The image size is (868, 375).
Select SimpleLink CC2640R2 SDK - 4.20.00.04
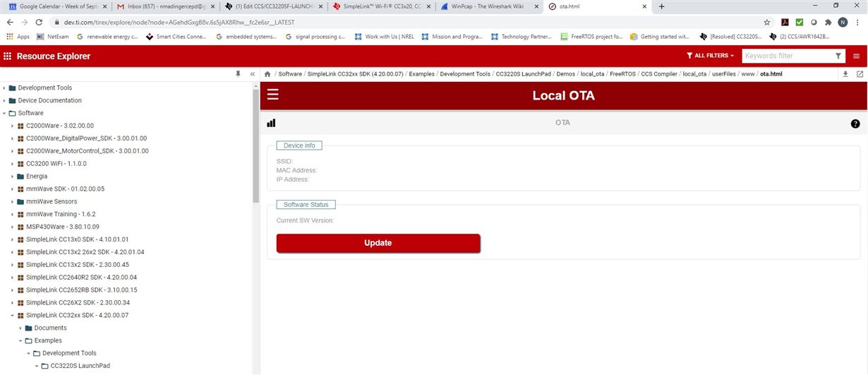(x=81, y=278)
